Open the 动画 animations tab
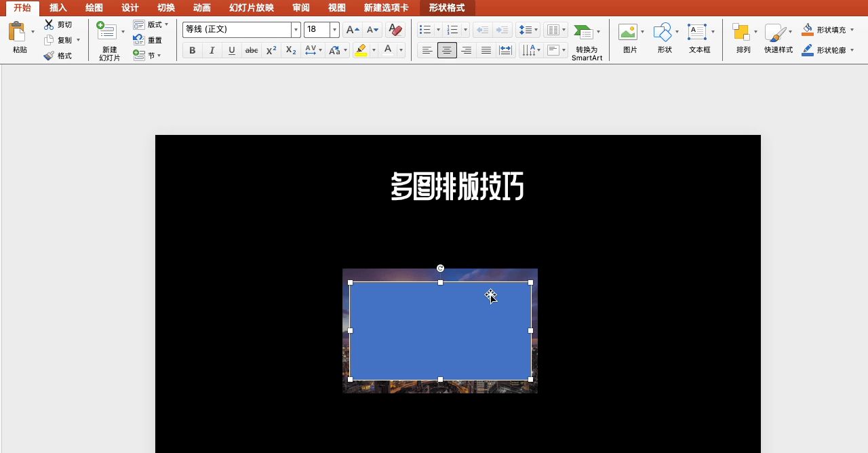The width and height of the screenshot is (868, 453). 201,7
